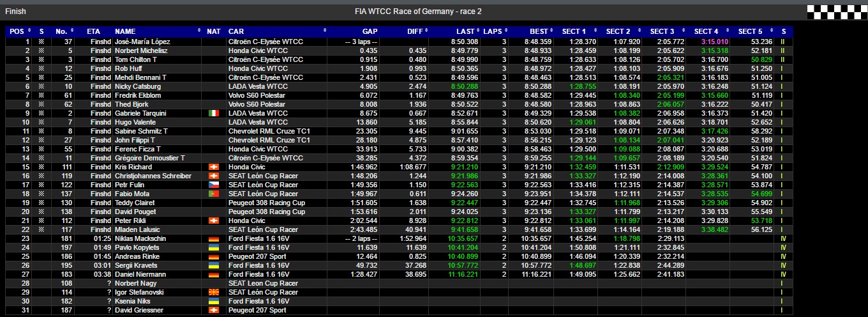Click the Macedonian flag beside Igor Stefanovski
Image resolution: width=868 pixels, height=317 pixels.
(x=214, y=292)
